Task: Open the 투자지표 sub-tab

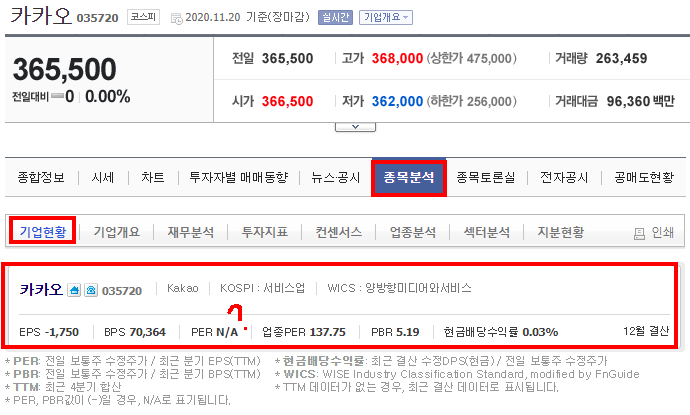Action: (x=264, y=231)
